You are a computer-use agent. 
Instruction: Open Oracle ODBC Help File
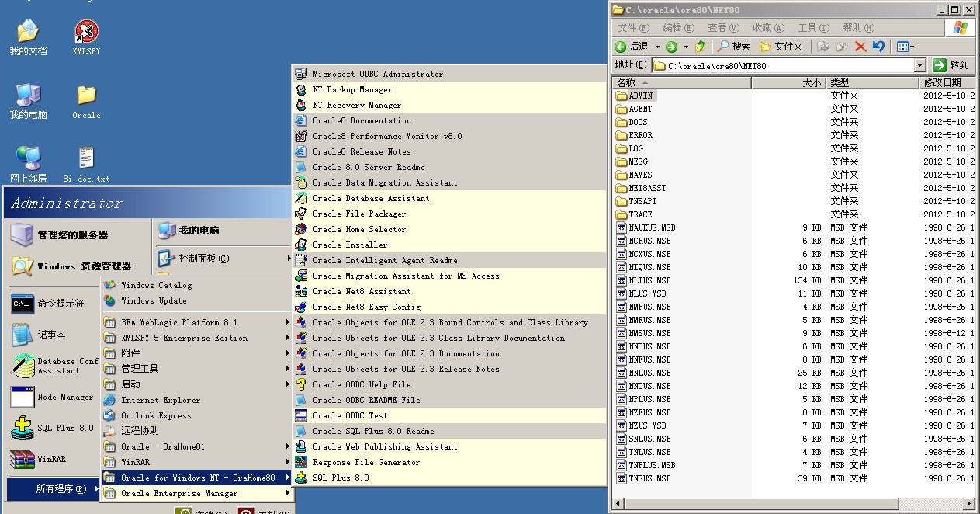tap(449, 384)
